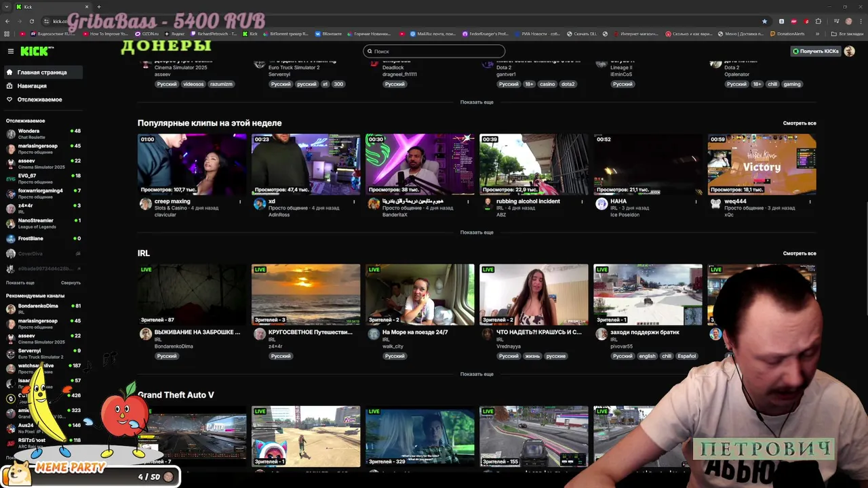Open options menu for 'creep maxing' clip
868x488 pixels.
[x=240, y=201]
